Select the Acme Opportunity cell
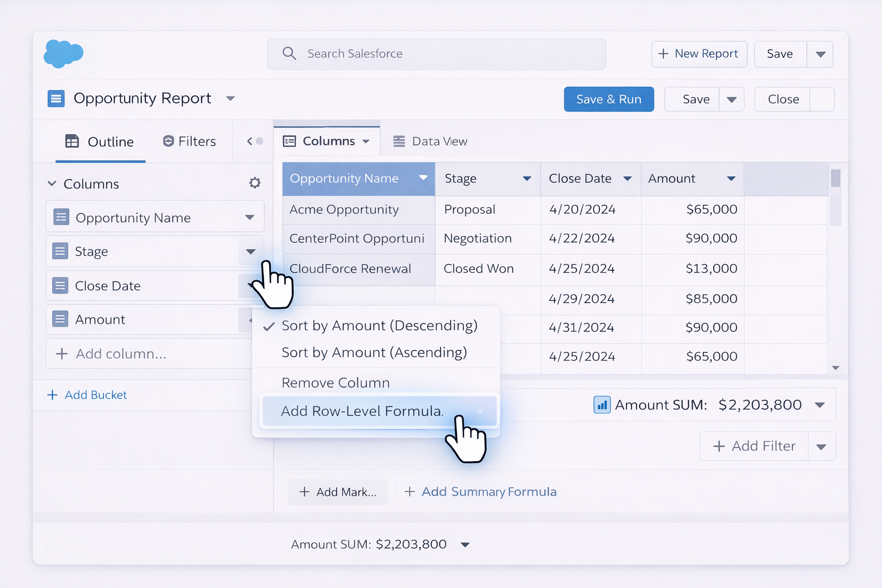The image size is (882, 588). pyautogui.click(x=359, y=210)
